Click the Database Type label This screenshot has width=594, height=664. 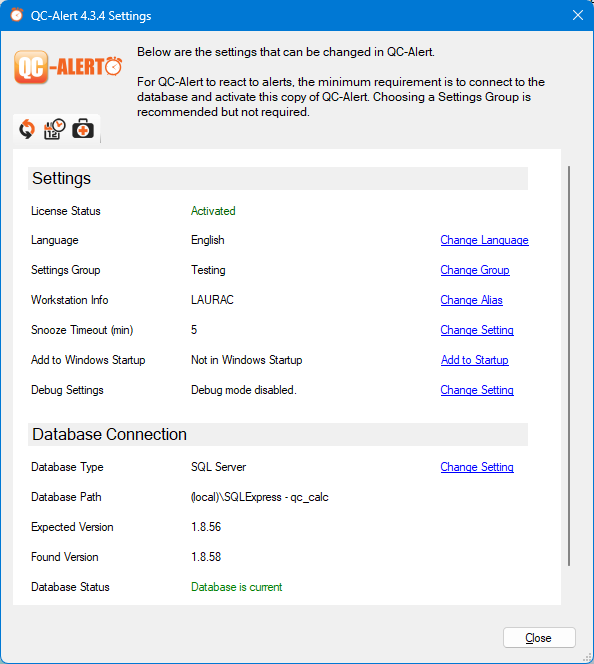coord(67,467)
